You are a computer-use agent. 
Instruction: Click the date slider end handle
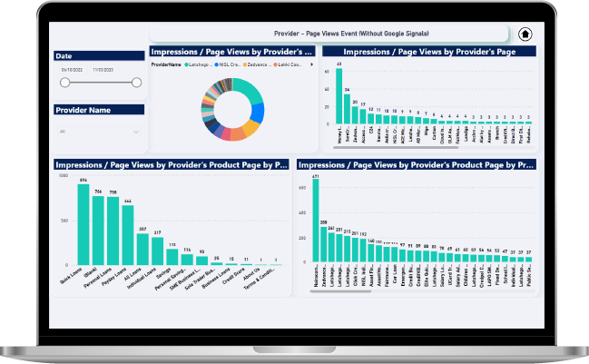(137, 83)
